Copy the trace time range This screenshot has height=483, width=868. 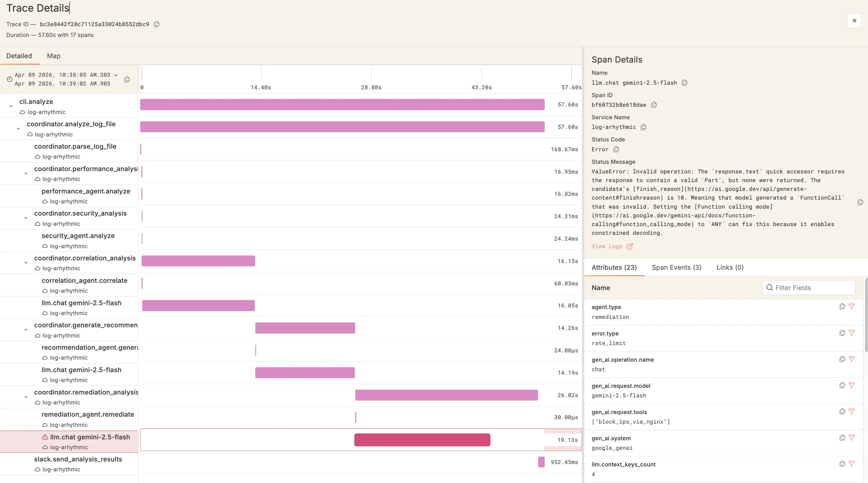click(127, 79)
